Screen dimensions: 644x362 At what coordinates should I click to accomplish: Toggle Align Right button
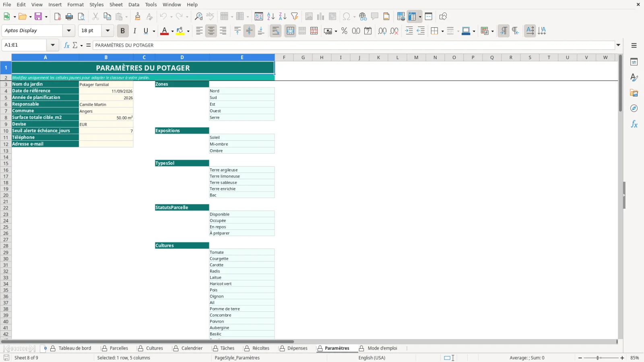coord(223,31)
